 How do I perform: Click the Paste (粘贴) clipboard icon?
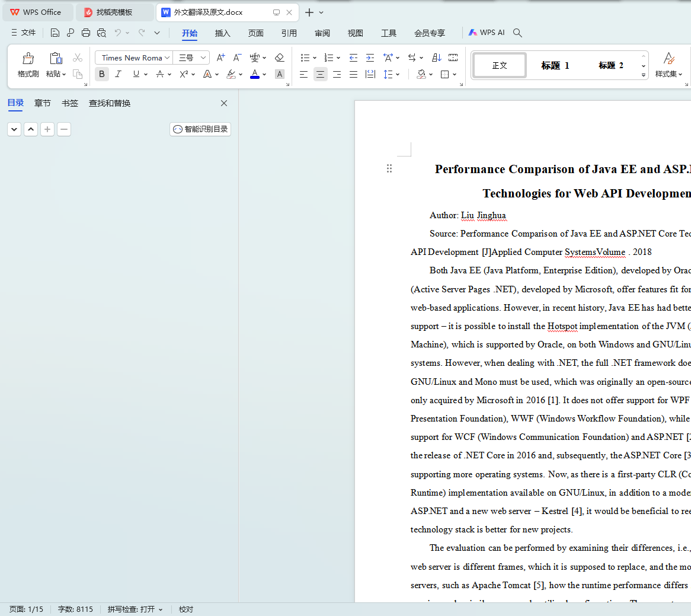[x=56, y=59]
